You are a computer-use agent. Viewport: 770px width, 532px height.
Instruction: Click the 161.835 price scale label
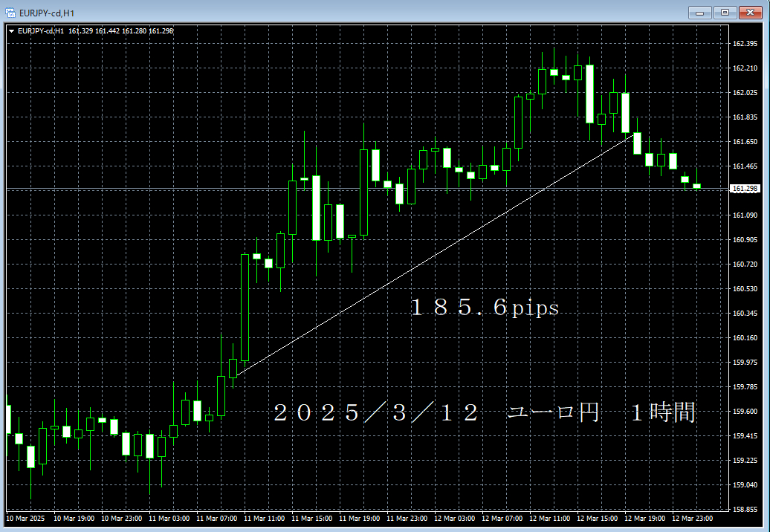[x=745, y=117]
